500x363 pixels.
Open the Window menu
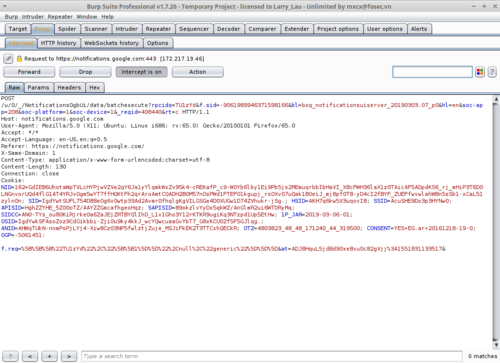point(87,17)
